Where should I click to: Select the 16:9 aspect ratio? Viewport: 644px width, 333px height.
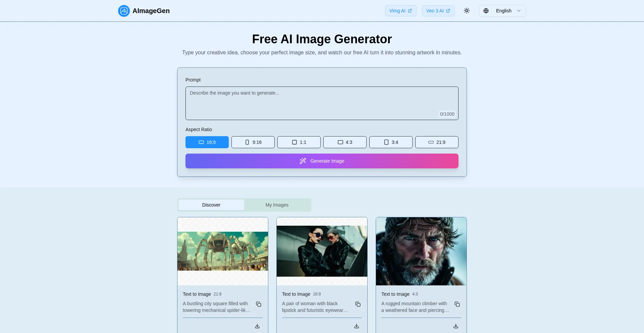point(207,142)
